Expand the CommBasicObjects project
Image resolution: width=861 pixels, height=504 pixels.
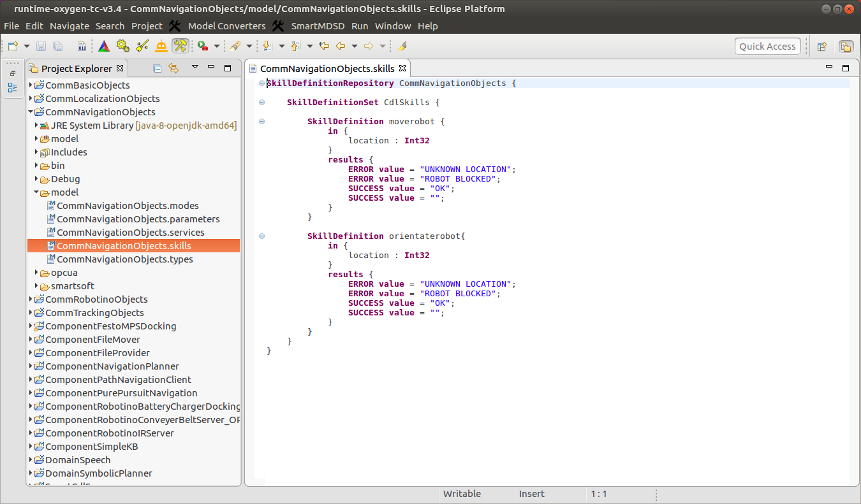pyautogui.click(x=31, y=85)
